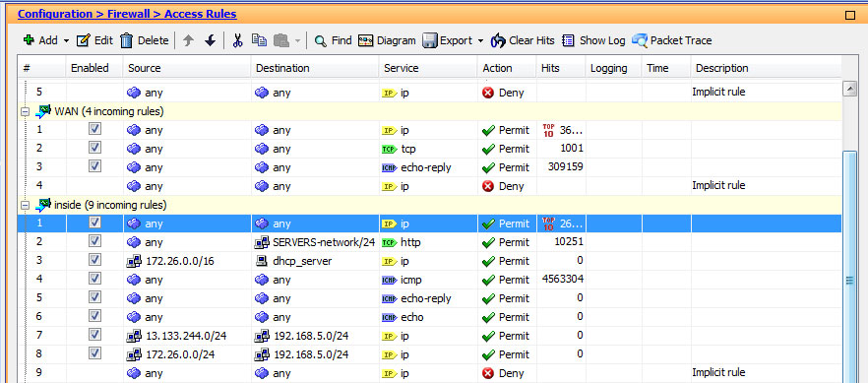The width and height of the screenshot is (868, 383).
Task: Open the Add dropdown arrow
Action: tap(67, 41)
